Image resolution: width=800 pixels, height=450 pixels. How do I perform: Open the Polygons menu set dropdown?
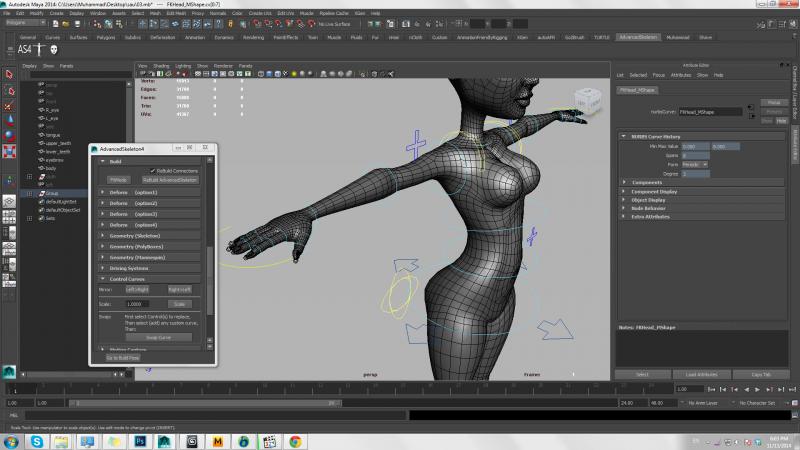point(23,24)
